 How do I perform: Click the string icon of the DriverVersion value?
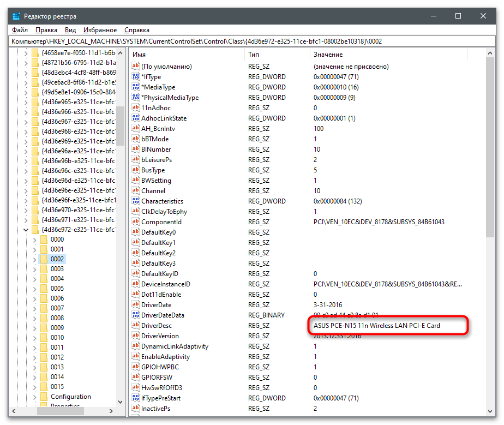(136, 336)
